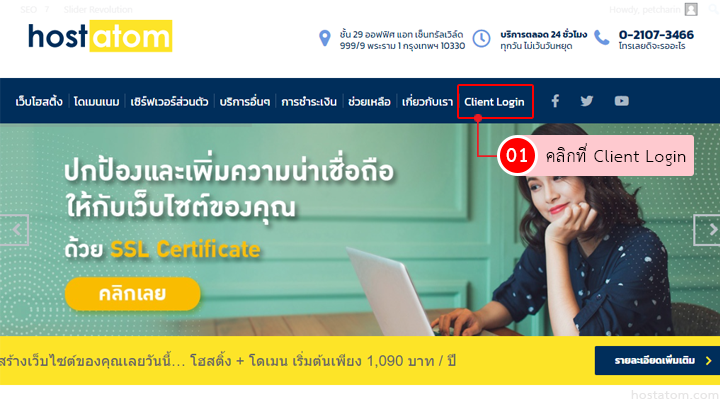The width and height of the screenshot is (720, 407).
Task: Open the YouTube icon in navbar
Action: pos(622,101)
